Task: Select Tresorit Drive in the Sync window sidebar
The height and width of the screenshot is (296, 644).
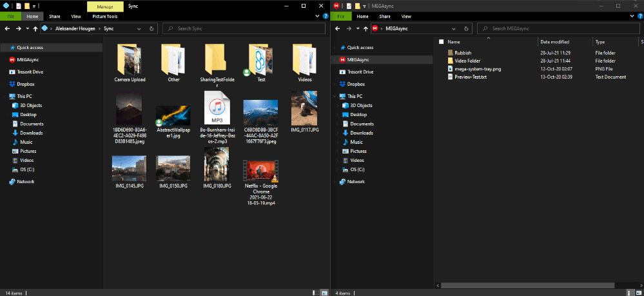Action: click(x=30, y=72)
